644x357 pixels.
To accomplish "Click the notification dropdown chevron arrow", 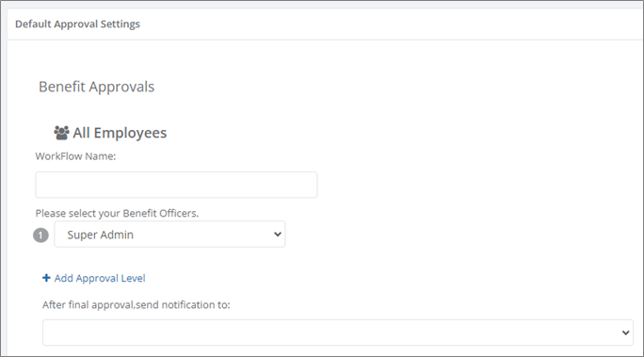I will coord(625,333).
